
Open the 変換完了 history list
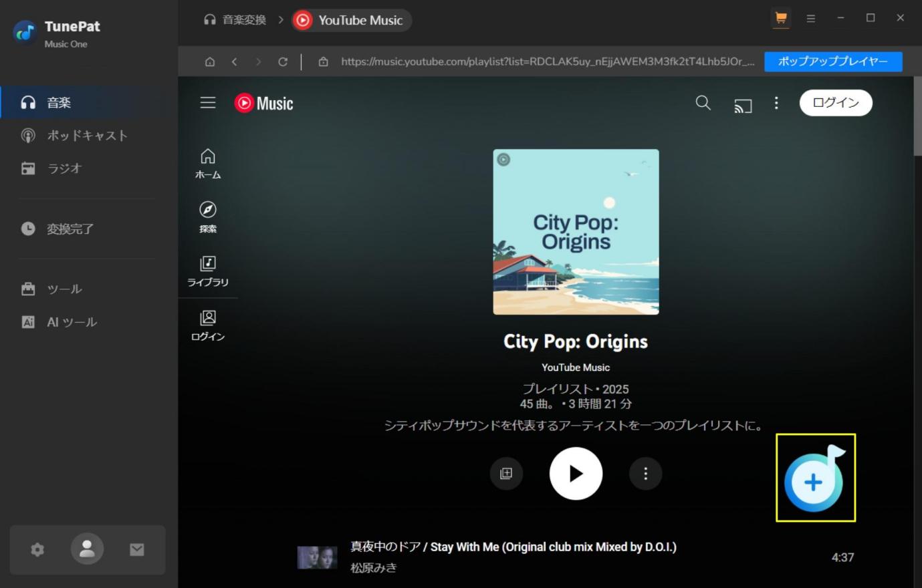(89, 229)
